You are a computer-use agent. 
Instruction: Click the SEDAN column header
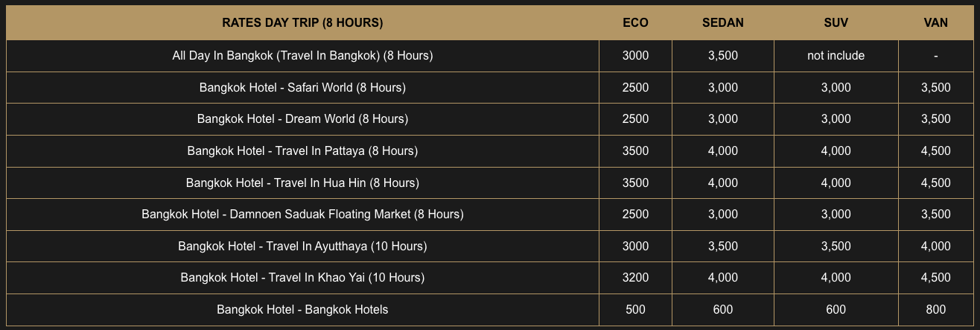[722, 22]
